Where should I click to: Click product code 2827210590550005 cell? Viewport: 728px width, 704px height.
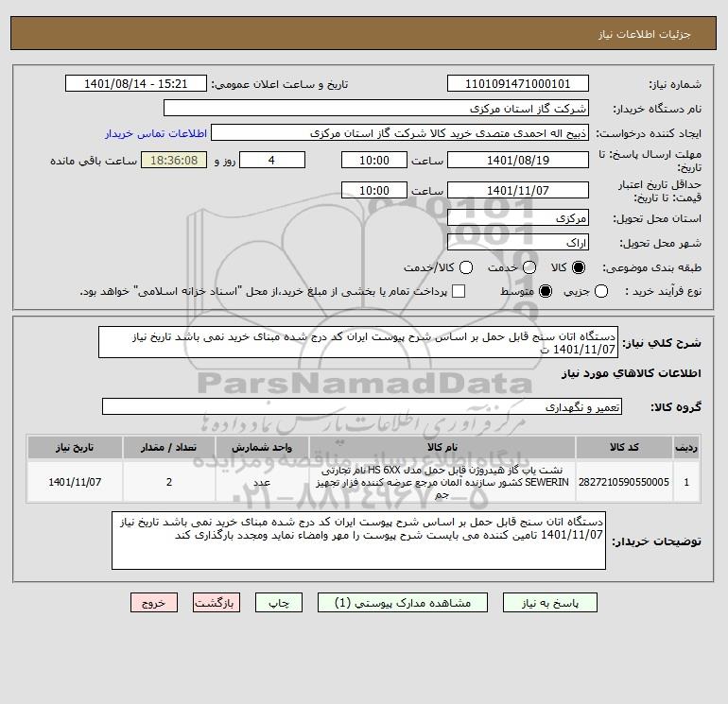(624, 482)
